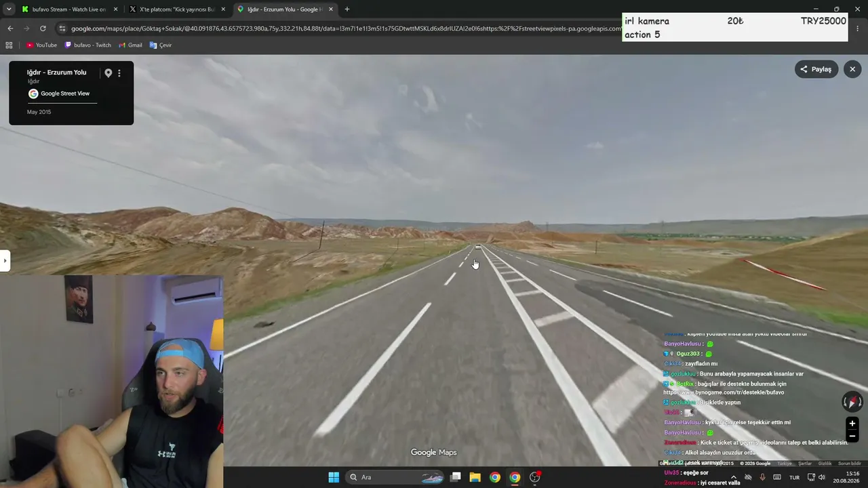Open the YouTube bookmark

(x=41, y=45)
